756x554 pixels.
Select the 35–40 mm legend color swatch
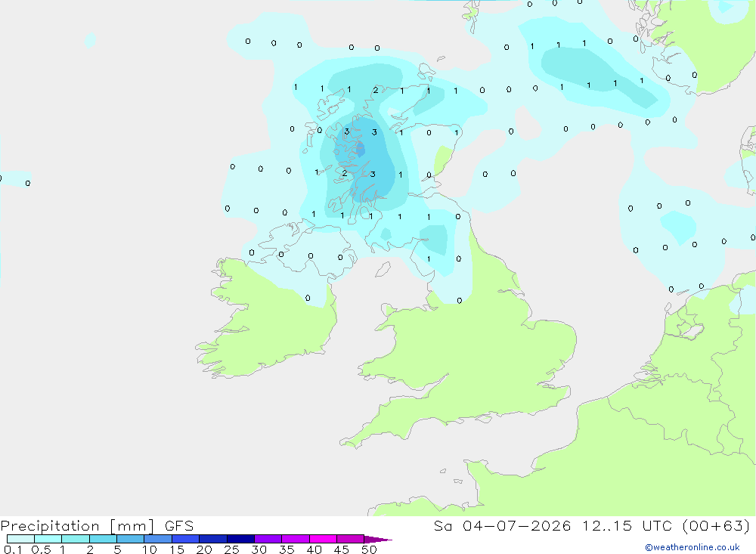pos(296,539)
